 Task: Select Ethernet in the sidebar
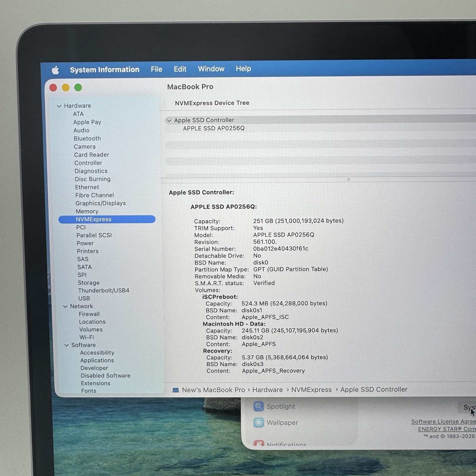point(87,187)
